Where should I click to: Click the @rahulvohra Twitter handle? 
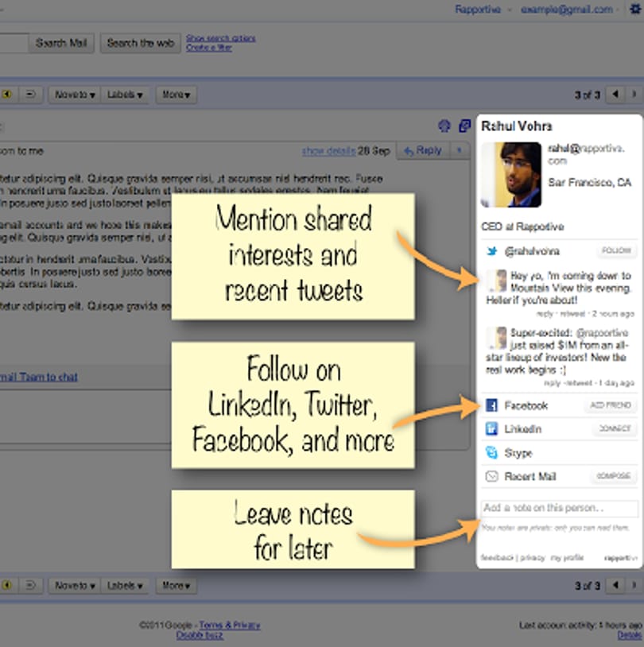coord(532,251)
